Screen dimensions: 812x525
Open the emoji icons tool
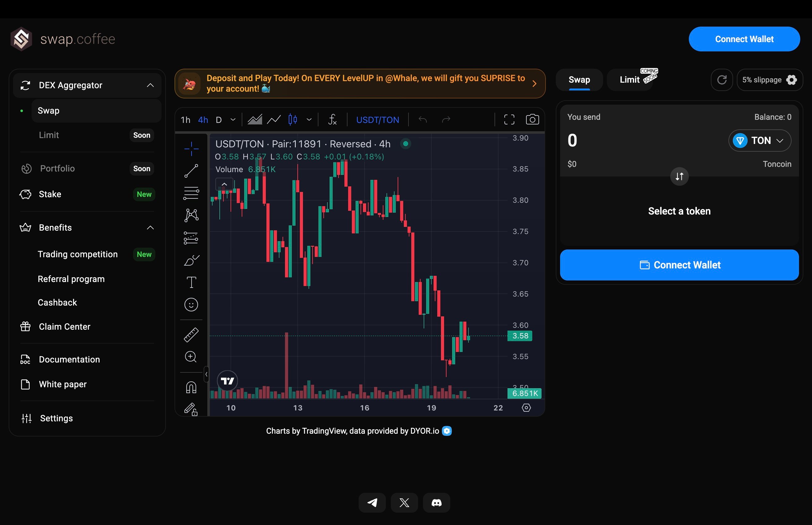coord(191,304)
